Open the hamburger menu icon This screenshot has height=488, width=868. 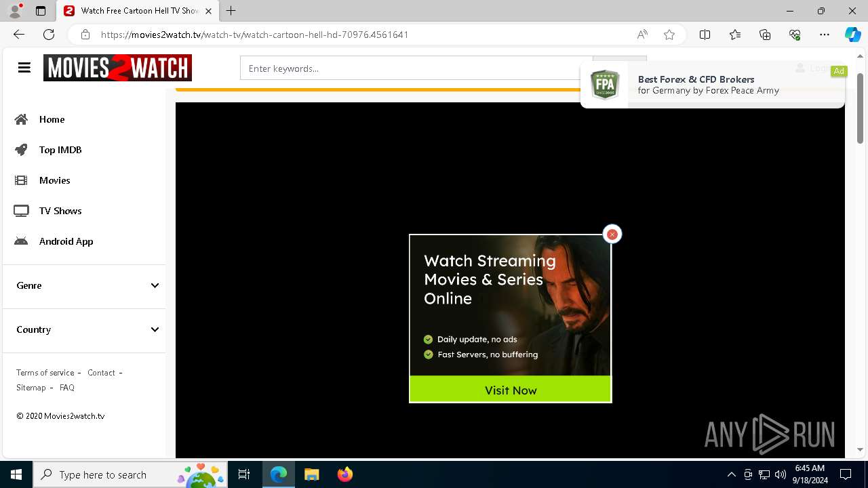pos(24,68)
